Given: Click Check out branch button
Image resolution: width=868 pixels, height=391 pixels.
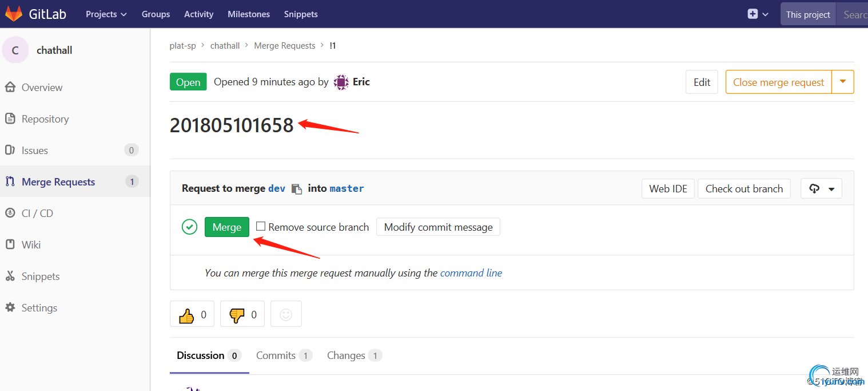Looking at the screenshot, I should [744, 189].
